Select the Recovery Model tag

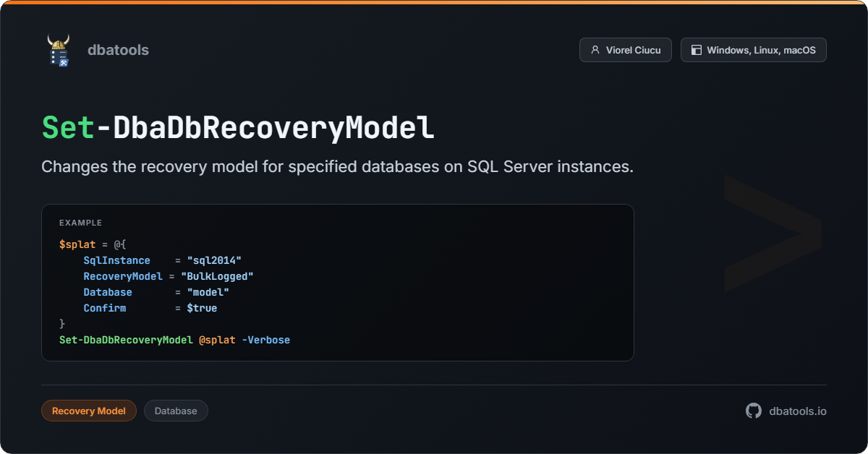pyautogui.click(x=89, y=411)
